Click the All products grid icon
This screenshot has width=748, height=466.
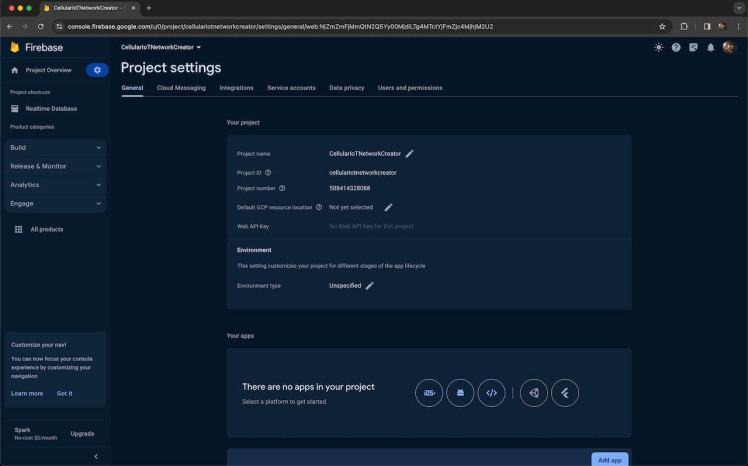point(19,229)
